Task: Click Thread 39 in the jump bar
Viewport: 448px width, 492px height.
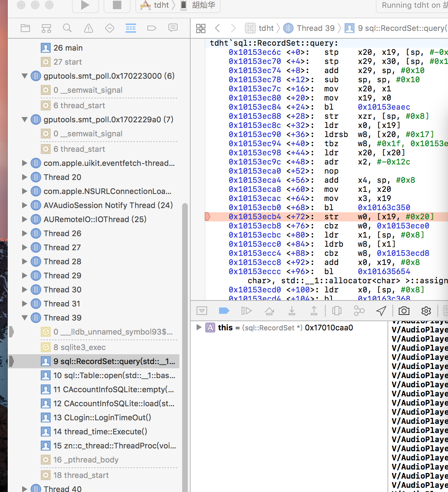Action: 309,28
